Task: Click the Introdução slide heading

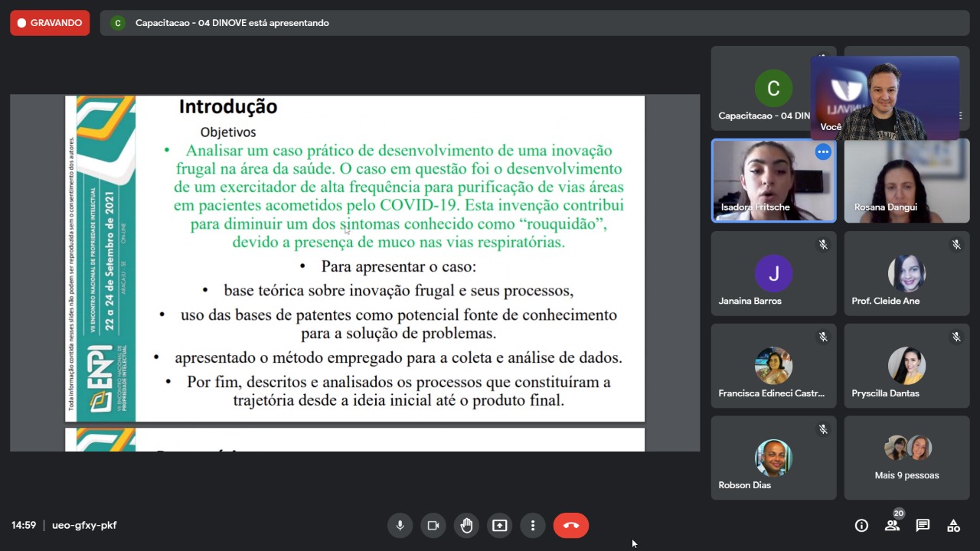Action: [x=228, y=106]
